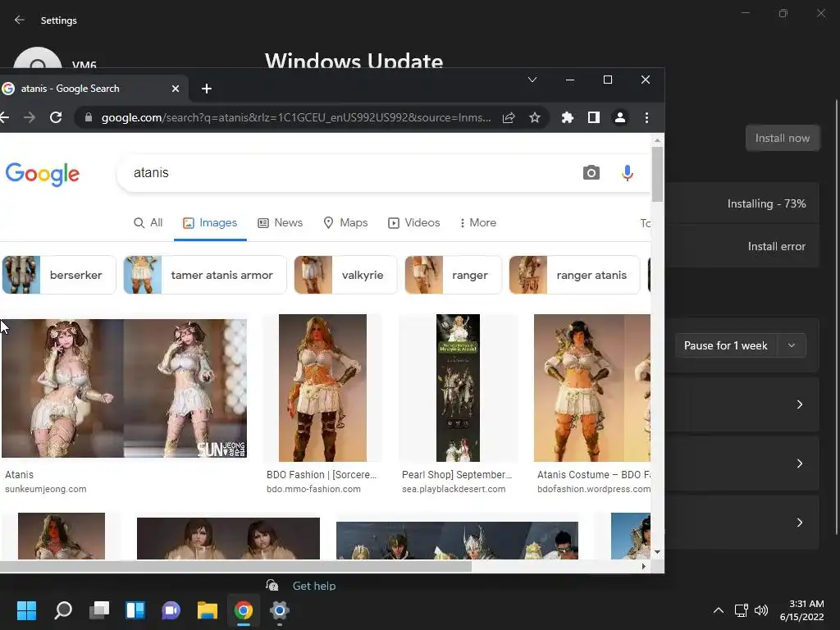
Task: Click the network icon in system tray
Action: 742,610
